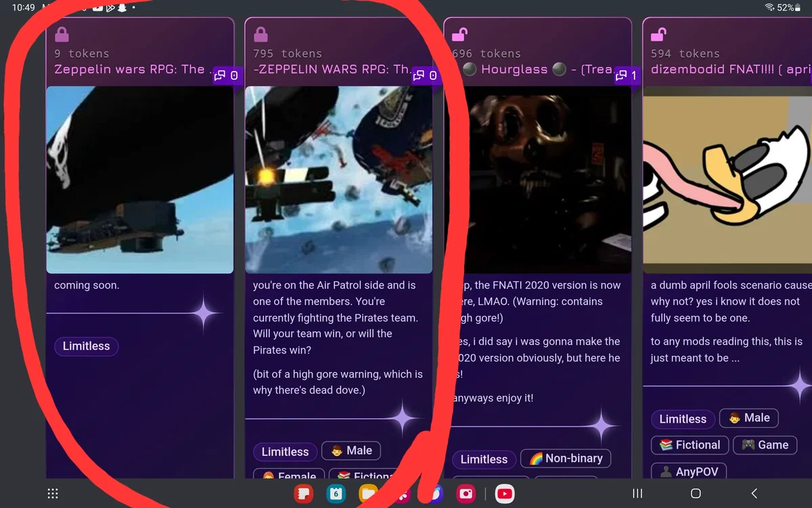
Task: Tap the Home navigation button
Action: 696,494
